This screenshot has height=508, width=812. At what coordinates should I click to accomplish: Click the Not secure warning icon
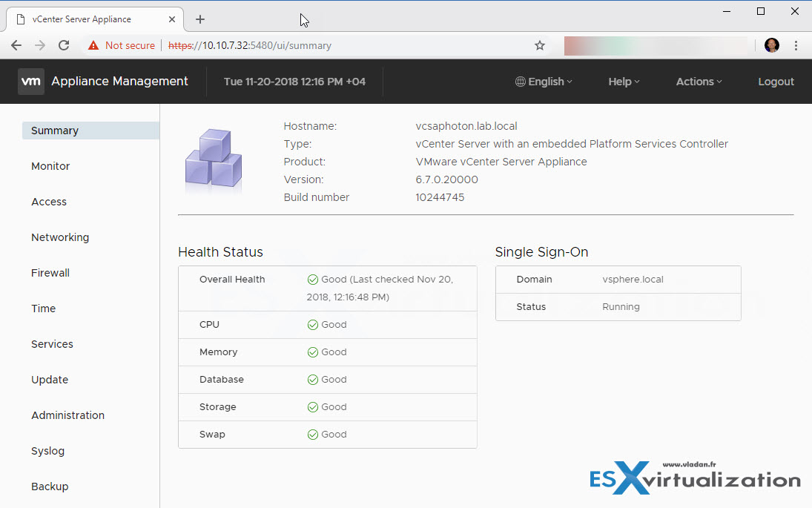(93, 45)
